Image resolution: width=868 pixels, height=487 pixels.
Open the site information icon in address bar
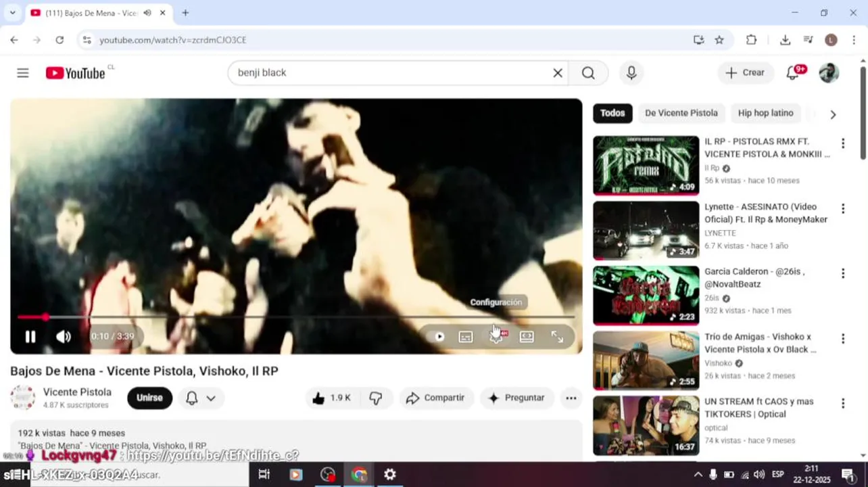87,40
